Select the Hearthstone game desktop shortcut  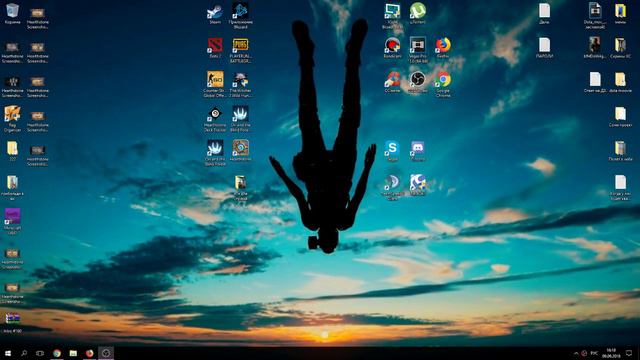click(x=240, y=151)
